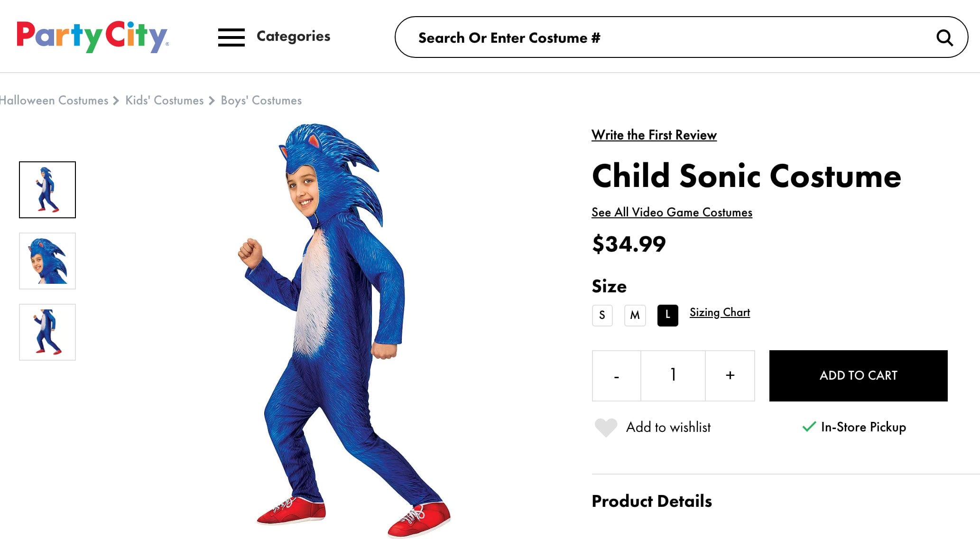Viewport: 980px width, 541px height.
Task: Click Write the First Review link
Action: click(x=654, y=135)
